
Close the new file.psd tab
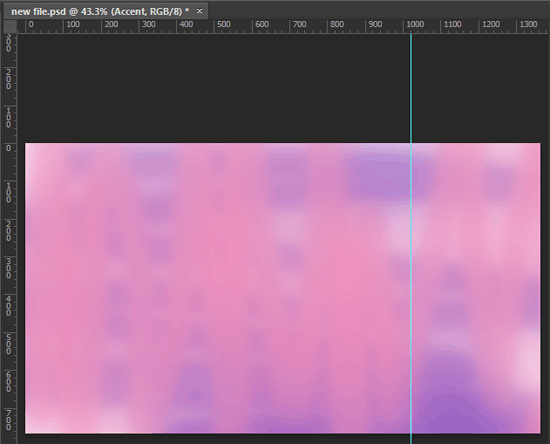(199, 11)
